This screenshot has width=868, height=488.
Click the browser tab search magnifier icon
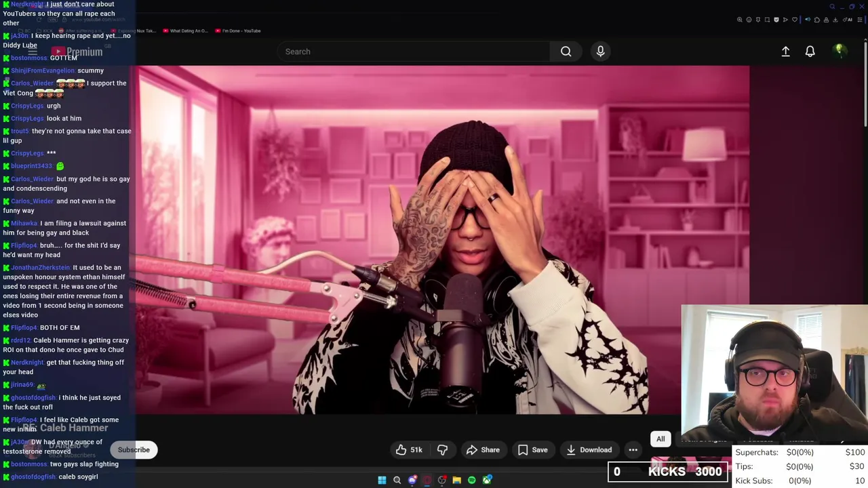pos(832,7)
